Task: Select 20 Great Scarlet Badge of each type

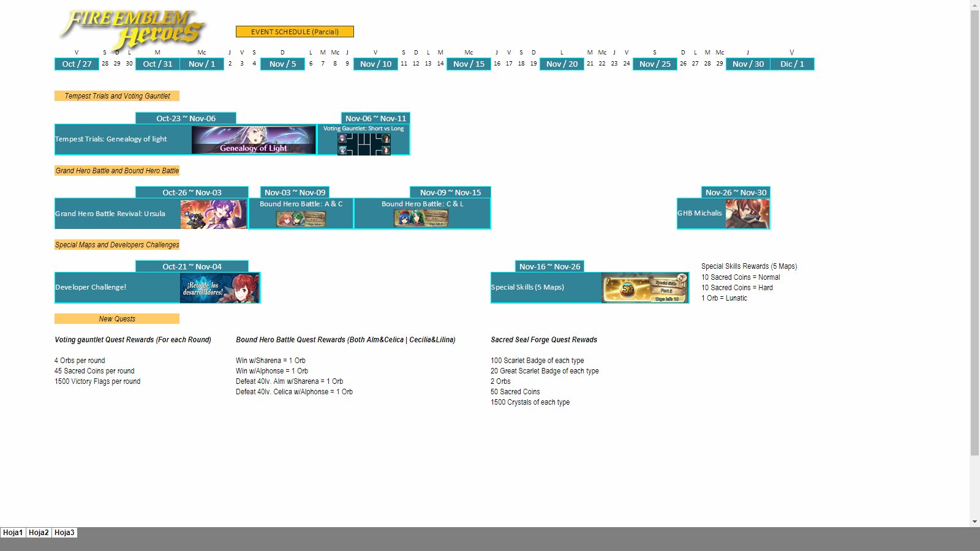Action: click(x=545, y=371)
